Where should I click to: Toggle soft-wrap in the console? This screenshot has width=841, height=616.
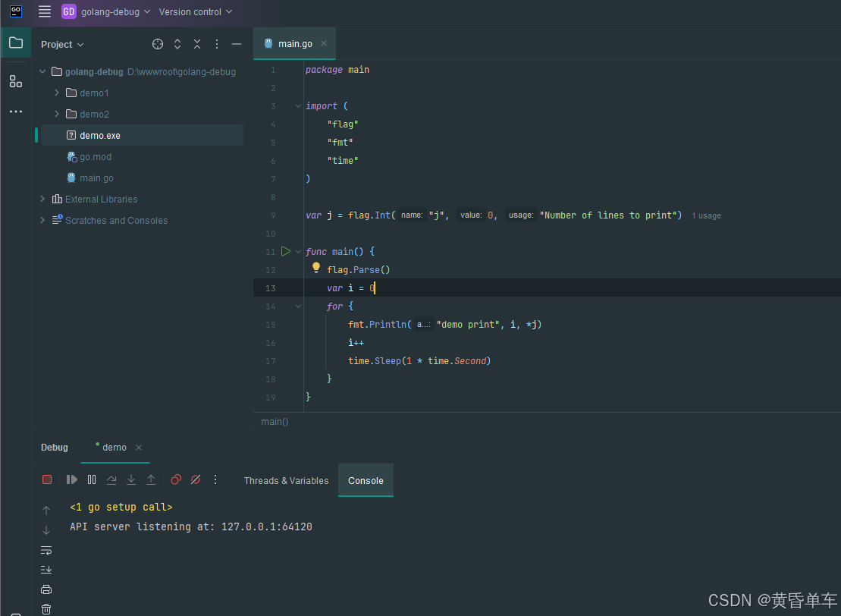coord(46,550)
